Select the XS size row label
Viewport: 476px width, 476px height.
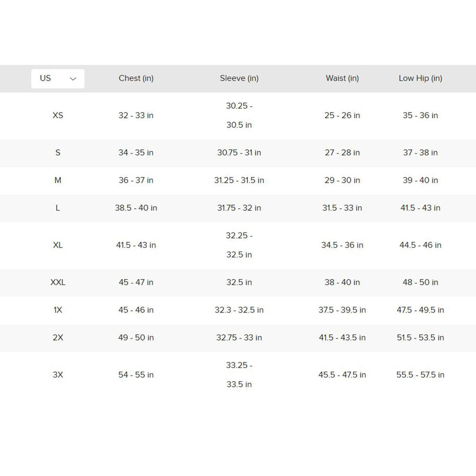pyautogui.click(x=58, y=115)
